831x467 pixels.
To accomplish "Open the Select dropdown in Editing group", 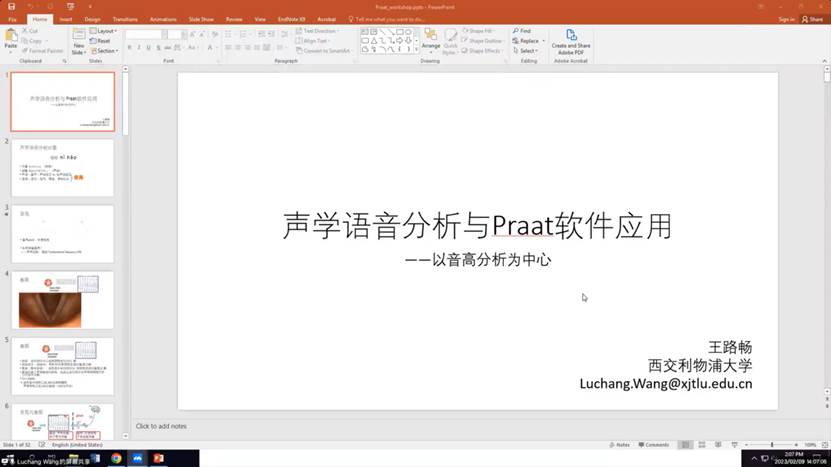I will [x=527, y=51].
